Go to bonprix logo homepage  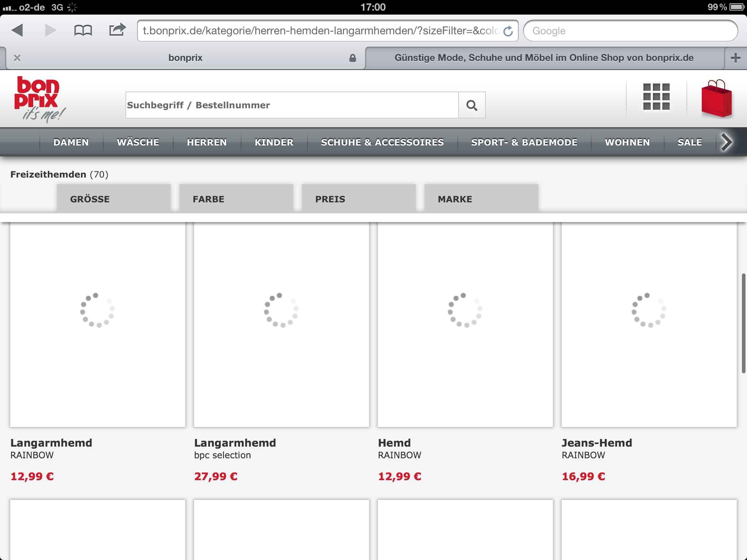[x=38, y=98]
